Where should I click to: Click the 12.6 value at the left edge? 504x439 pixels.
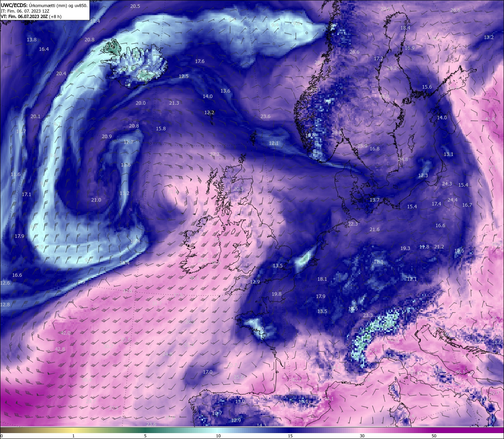[5, 283]
